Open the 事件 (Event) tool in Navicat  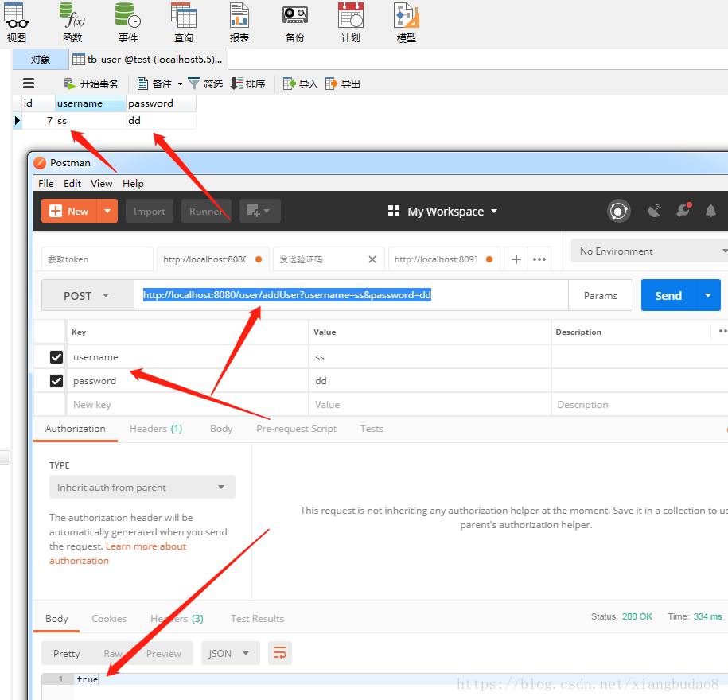(128, 22)
